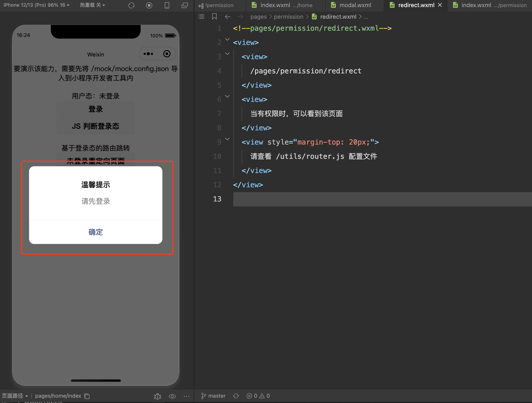
Task: Open the more options dots in footer
Action: point(186,396)
